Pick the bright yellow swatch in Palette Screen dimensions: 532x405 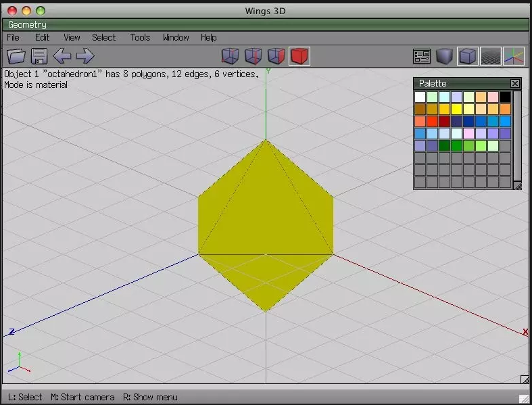[x=456, y=109]
